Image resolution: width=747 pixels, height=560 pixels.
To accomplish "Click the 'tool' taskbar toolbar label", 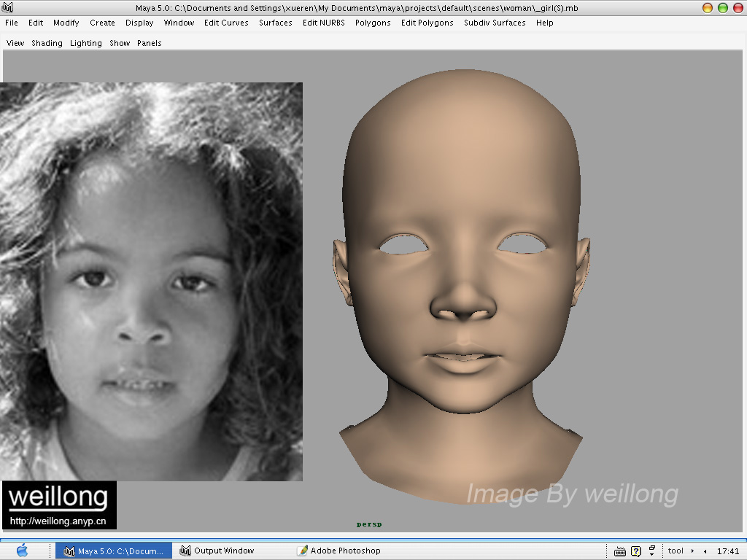I will click(676, 551).
